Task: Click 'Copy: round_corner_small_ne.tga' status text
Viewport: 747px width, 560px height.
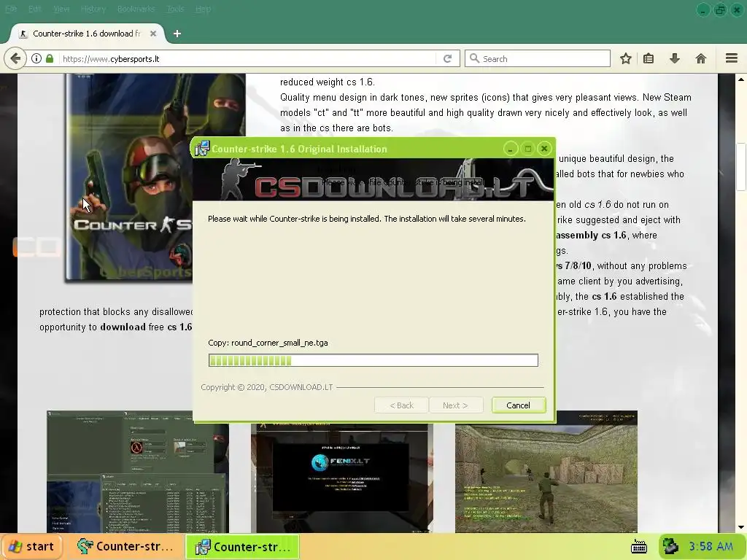Action: (268, 343)
